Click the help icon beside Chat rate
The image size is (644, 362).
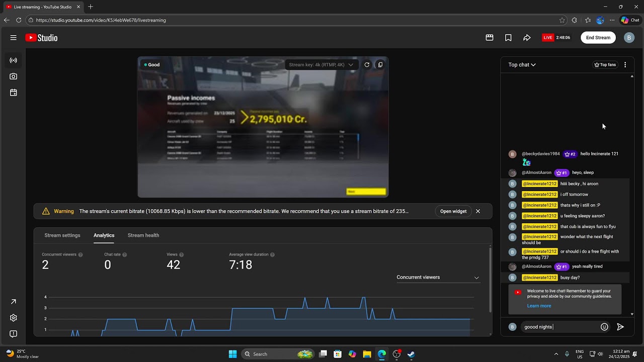125,255
